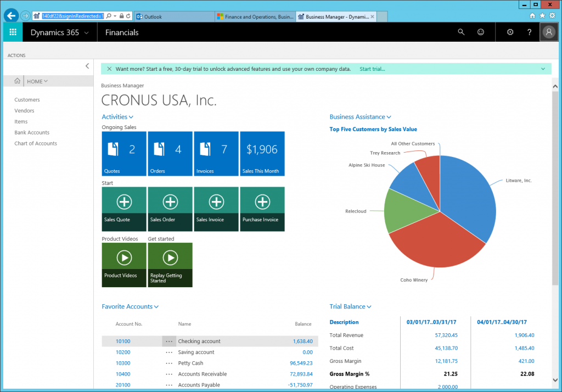Open Chart of Accounts in navigation

pyautogui.click(x=36, y=143)
